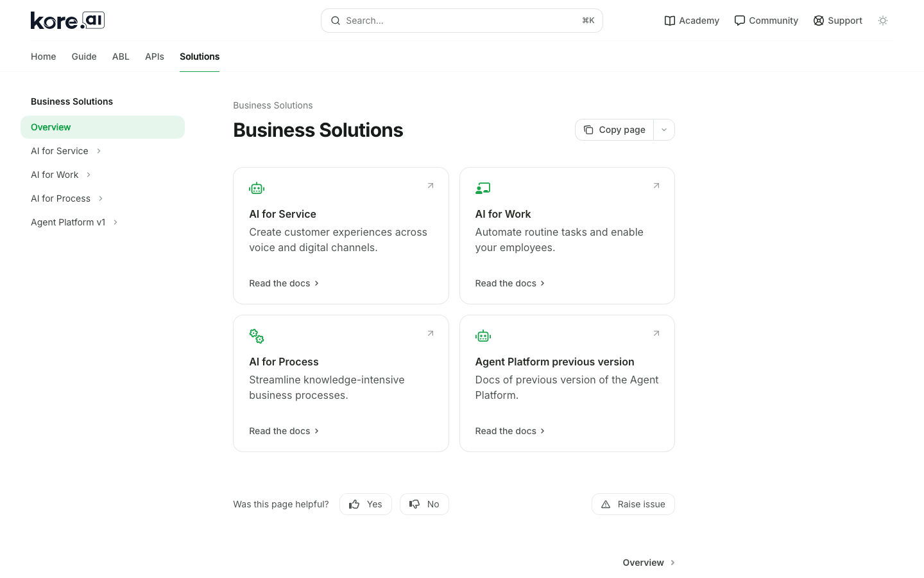Viewport: 924px width, 578px height.
Task: Click the AI for Process card title
Action: coord(284,362)
